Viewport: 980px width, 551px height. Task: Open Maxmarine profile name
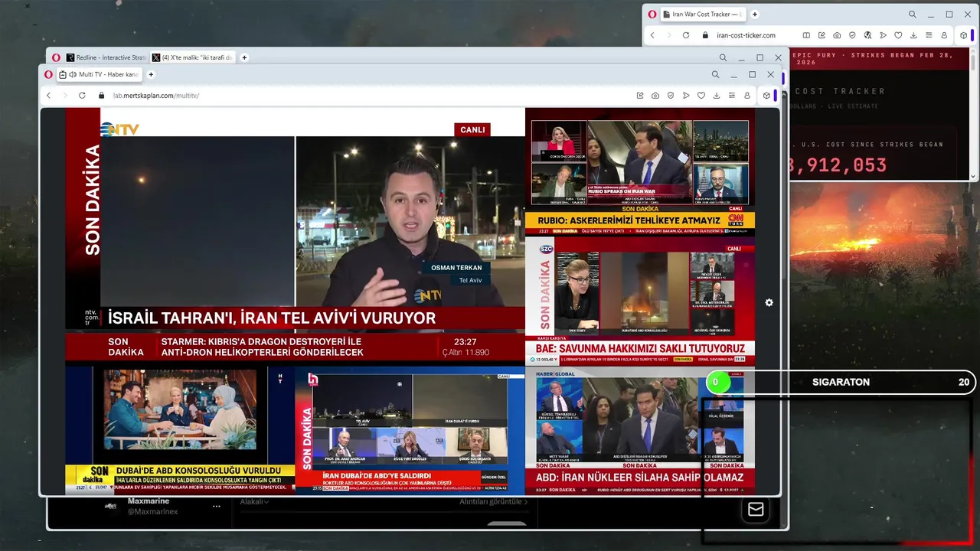149,501
